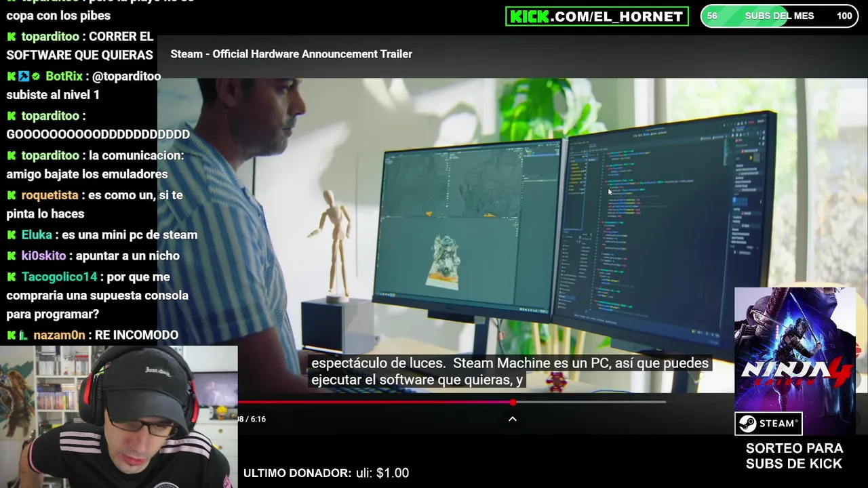This screenshot has height=488, width=868.
Task: Click the Kick badge beside Tacogolico14
Action: 12,277
